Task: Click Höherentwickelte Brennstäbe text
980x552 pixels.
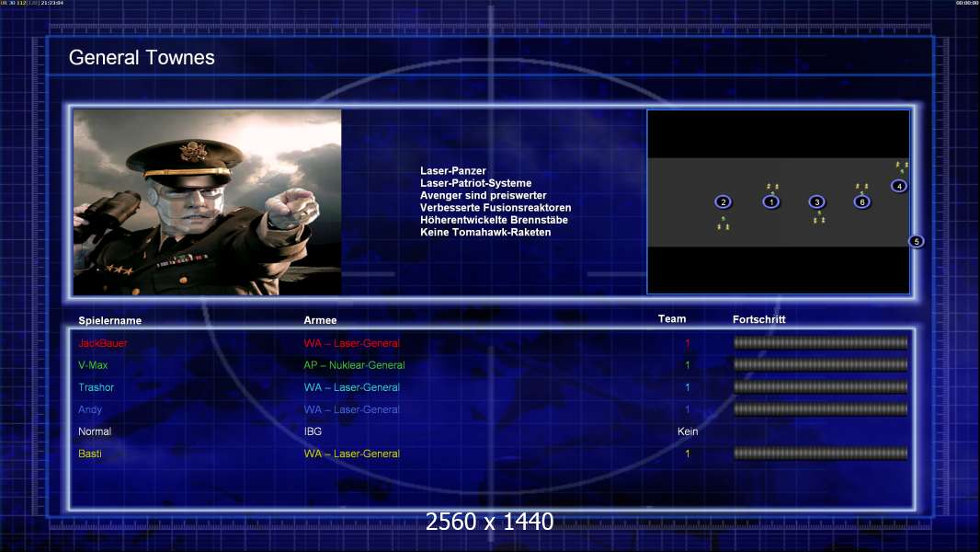Action: pos(494,220)
